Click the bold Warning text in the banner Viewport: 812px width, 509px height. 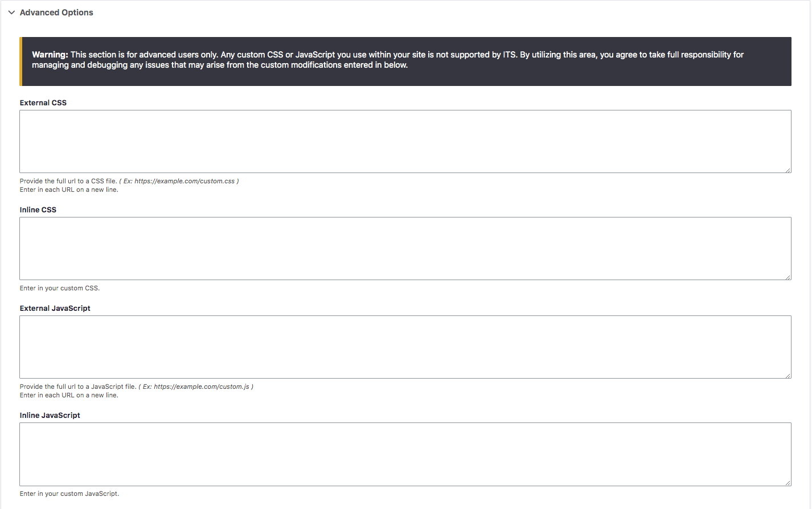50,55
